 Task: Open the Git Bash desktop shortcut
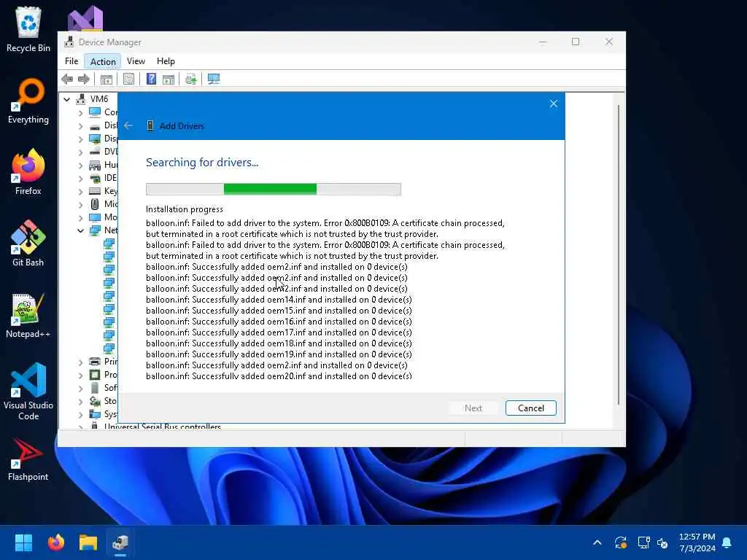pos(28,244)
